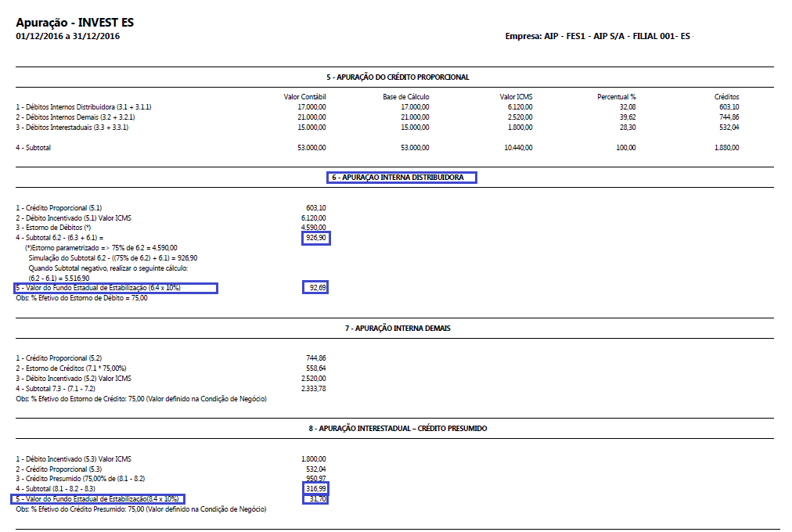Select the Fundo Estadual label (8.4 x 10%)
The image size is (792, 532).
[x=99, y=499]
